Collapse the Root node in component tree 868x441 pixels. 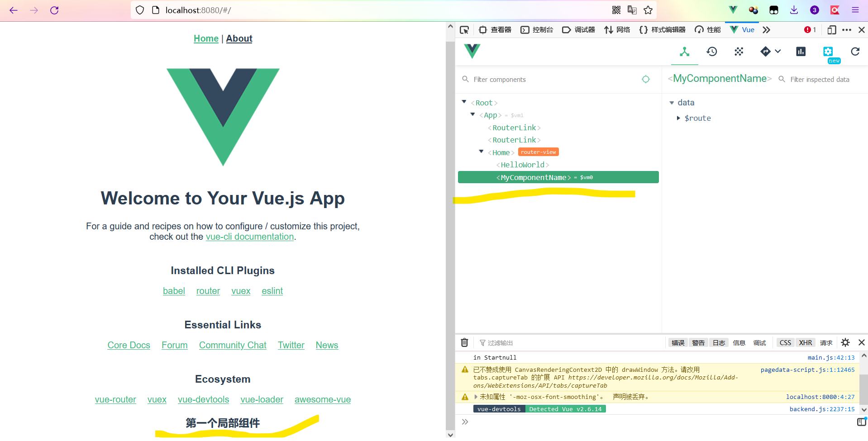point(464,102)
